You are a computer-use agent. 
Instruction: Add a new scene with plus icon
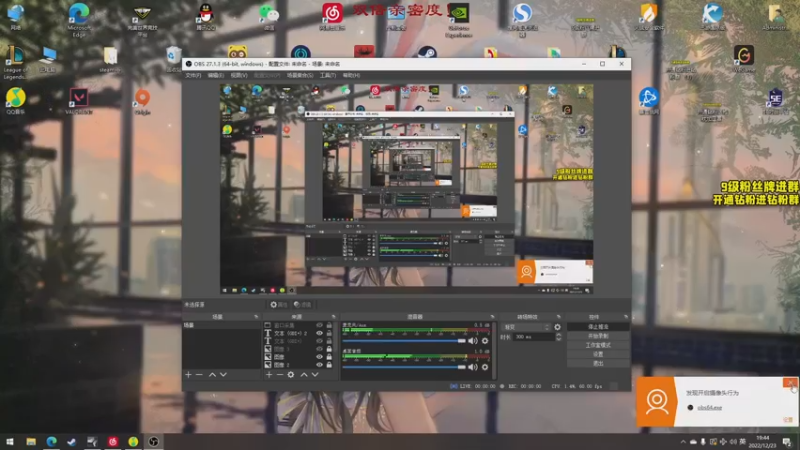click(x=188, y=374)
